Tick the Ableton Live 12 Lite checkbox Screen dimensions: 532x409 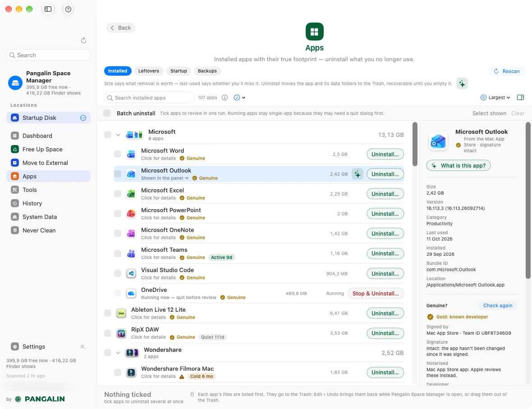coord(108,313)
